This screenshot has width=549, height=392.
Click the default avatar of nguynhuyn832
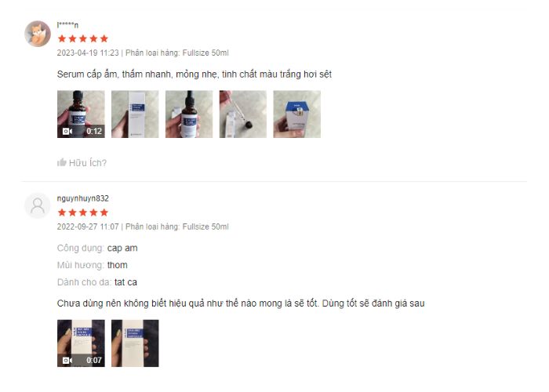pyautogui.click(x=38, y=205)
